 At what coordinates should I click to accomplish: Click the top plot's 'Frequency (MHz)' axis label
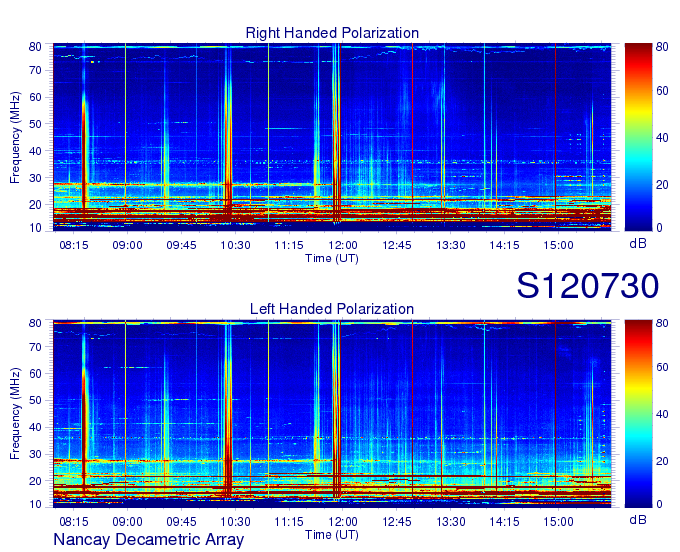(15, 137)
